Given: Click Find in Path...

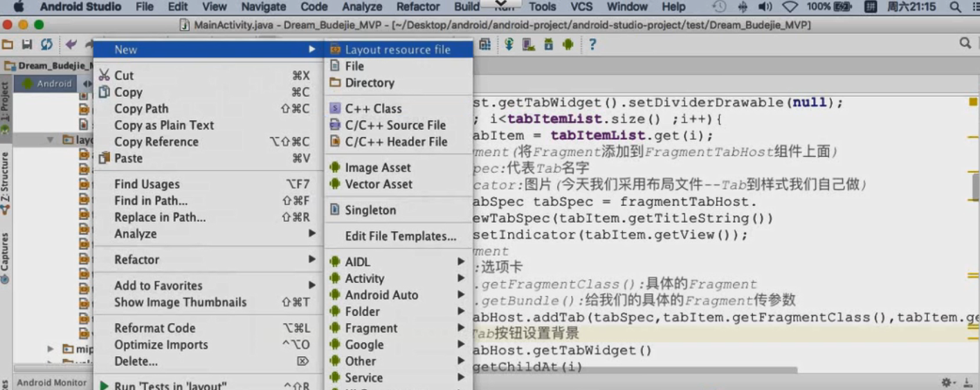Looking at the screenshot, I should [208, 201].
